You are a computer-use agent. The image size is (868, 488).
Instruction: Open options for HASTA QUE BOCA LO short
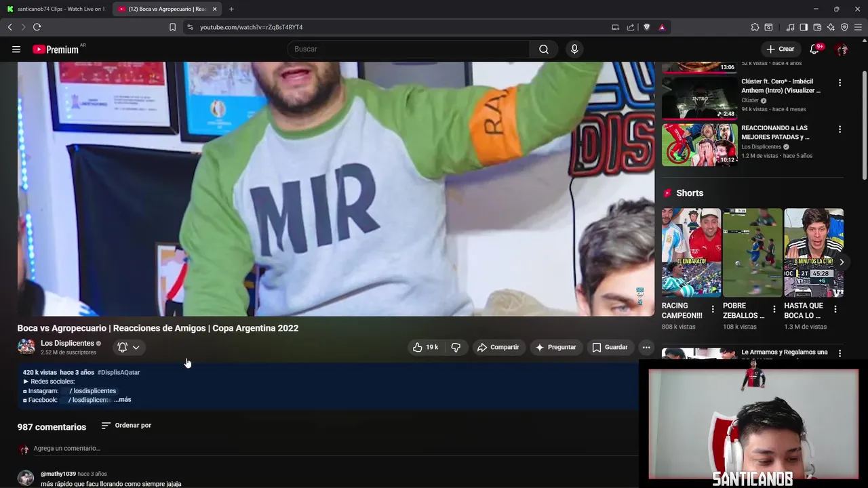(x=835, y=309)
